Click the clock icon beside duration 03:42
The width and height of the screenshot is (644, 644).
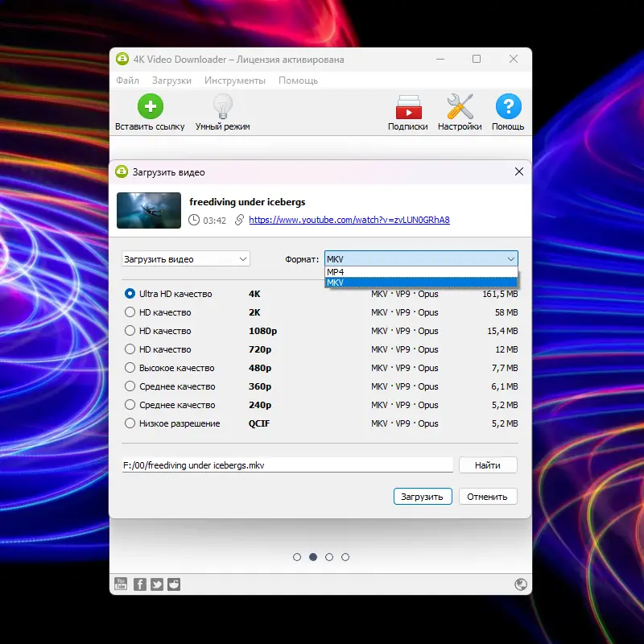pyautogui.click(x=194, y=220)
